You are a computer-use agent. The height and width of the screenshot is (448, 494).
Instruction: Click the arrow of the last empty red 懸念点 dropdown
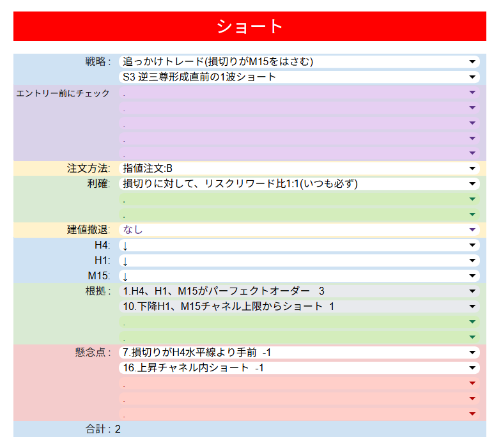472,414
